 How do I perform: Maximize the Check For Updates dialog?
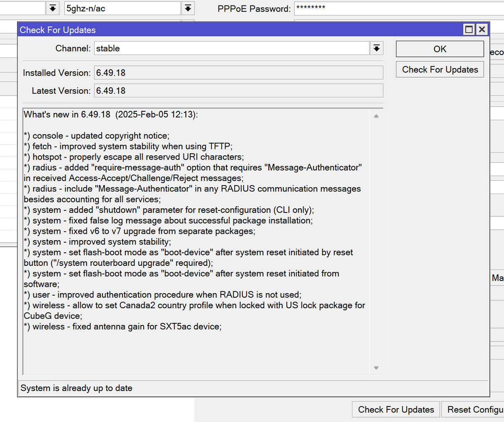[x=469, y=30]
